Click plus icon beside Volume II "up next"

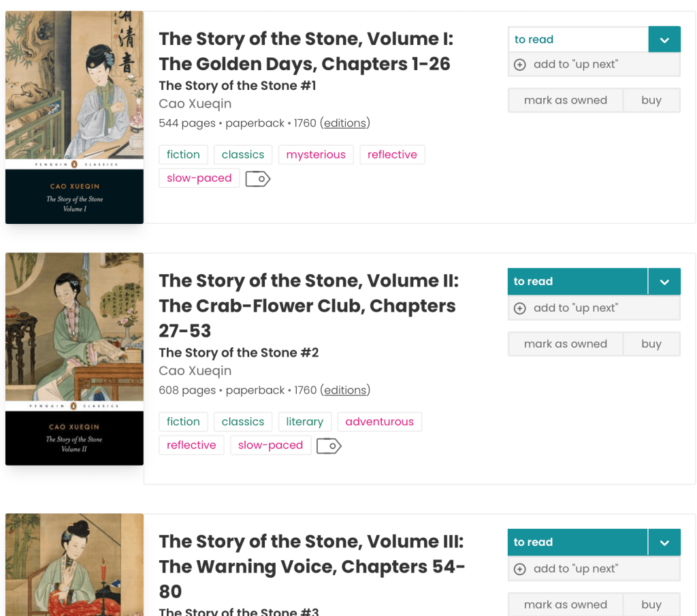[520, 308]
